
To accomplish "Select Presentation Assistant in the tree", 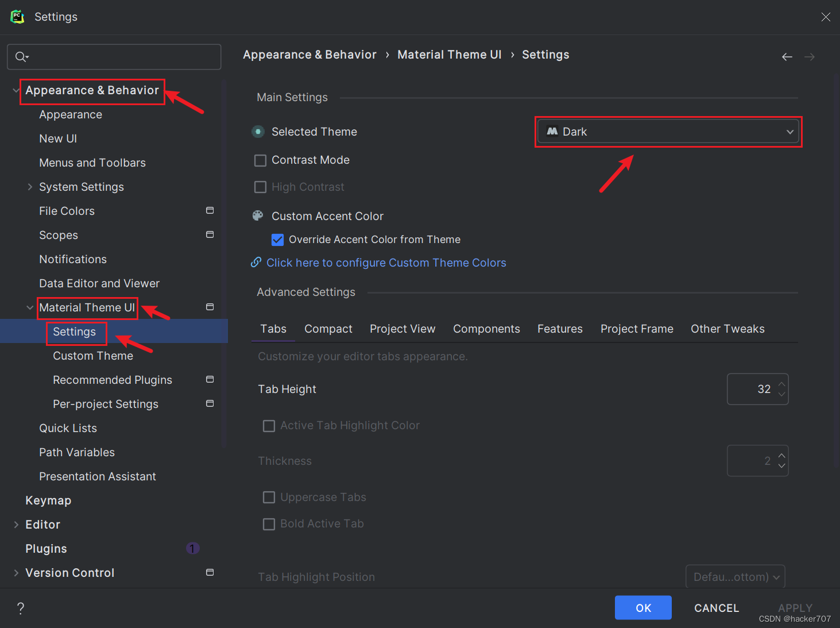I will point(98,476).
